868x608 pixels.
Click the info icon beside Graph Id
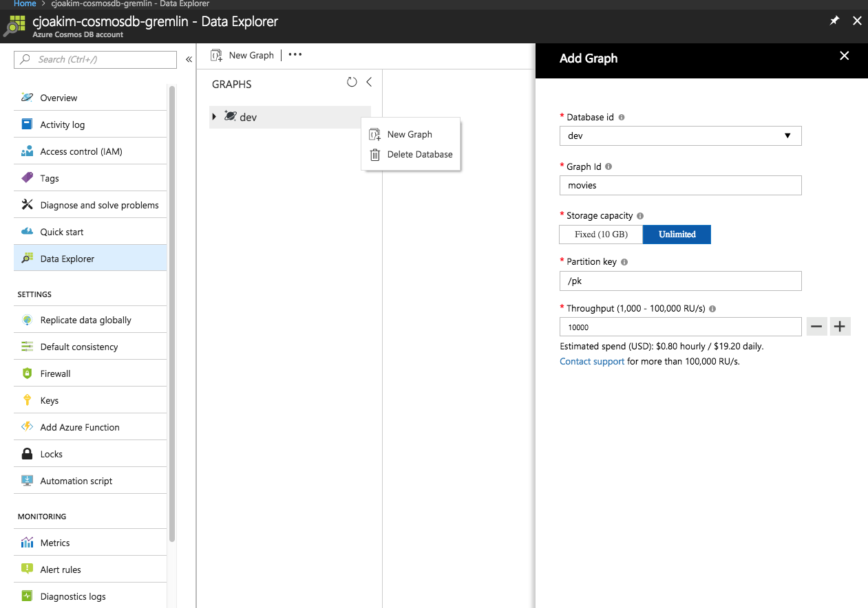coord(608,166)
